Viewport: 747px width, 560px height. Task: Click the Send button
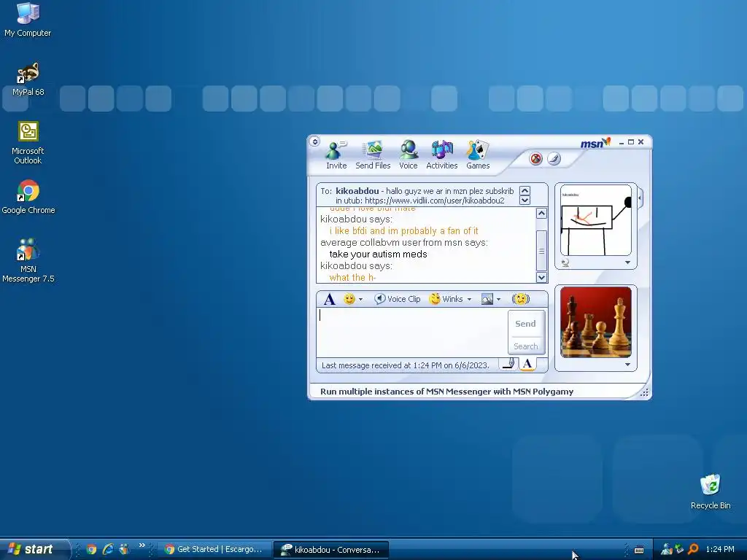click(x=525, y=324)
